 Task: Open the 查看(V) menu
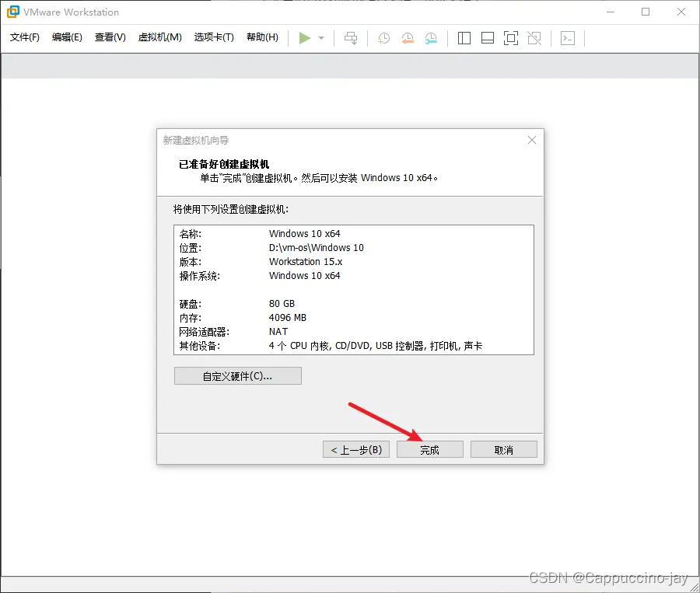pos(110,37)
